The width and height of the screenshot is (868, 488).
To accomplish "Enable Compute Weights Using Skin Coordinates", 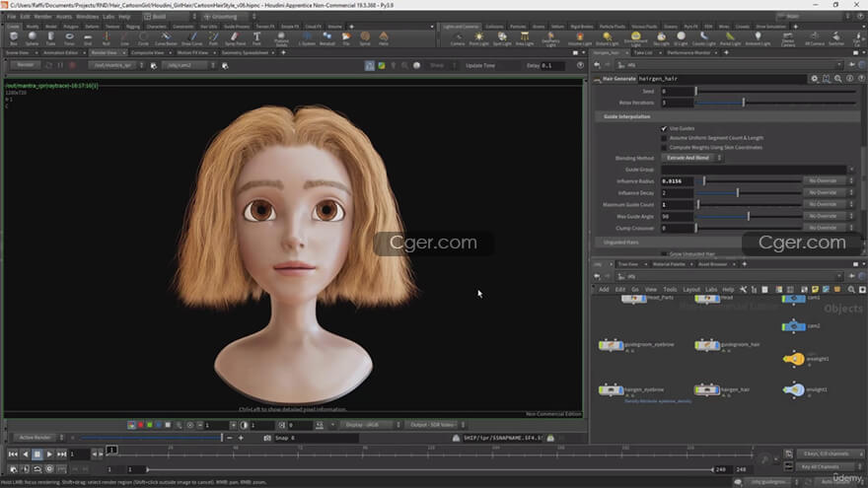I will point(664,147).
